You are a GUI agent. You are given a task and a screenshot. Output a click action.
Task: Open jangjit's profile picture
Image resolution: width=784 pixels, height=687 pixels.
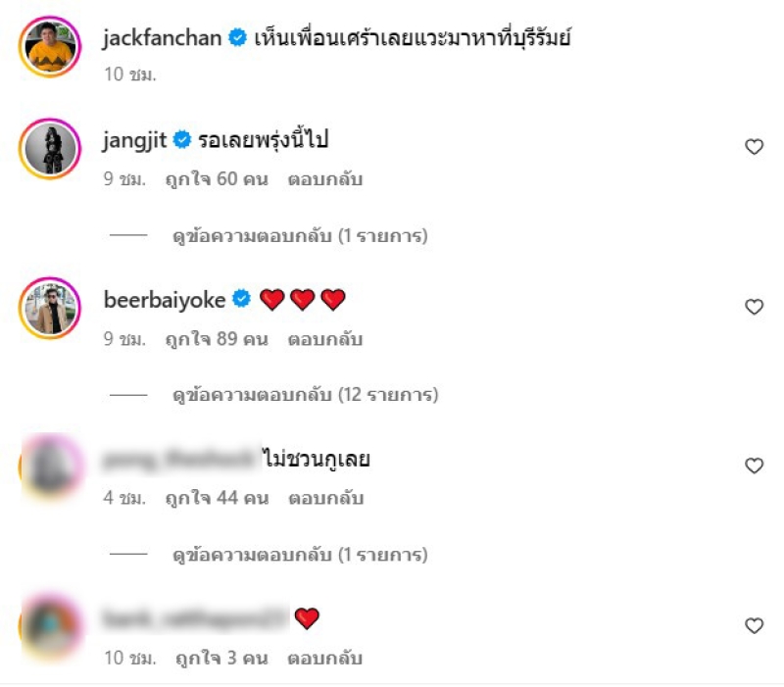50,149
